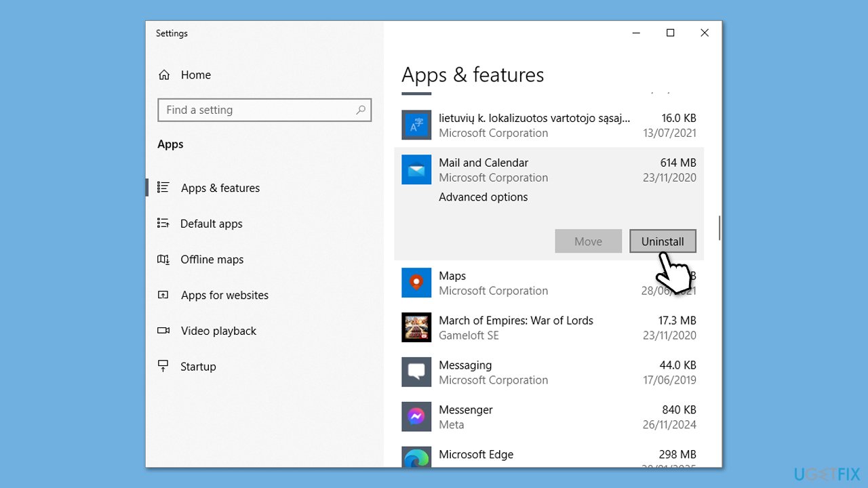Click the 614 MB size value
This screenshot has width=868, height=488.
pos(678,163)
